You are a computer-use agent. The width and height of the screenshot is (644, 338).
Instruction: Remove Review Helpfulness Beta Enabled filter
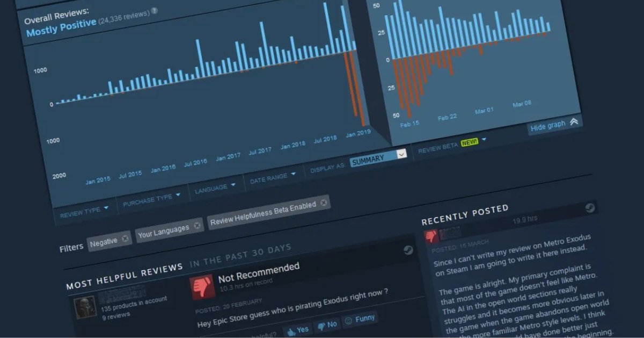tap(323, 203)
